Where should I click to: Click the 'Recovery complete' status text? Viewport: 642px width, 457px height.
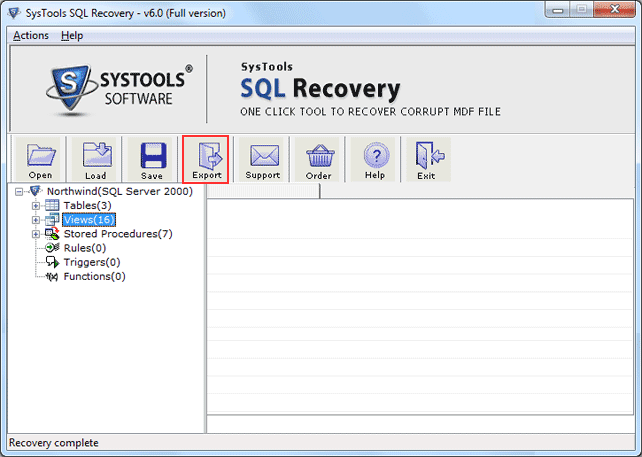[x=54, y=443]
